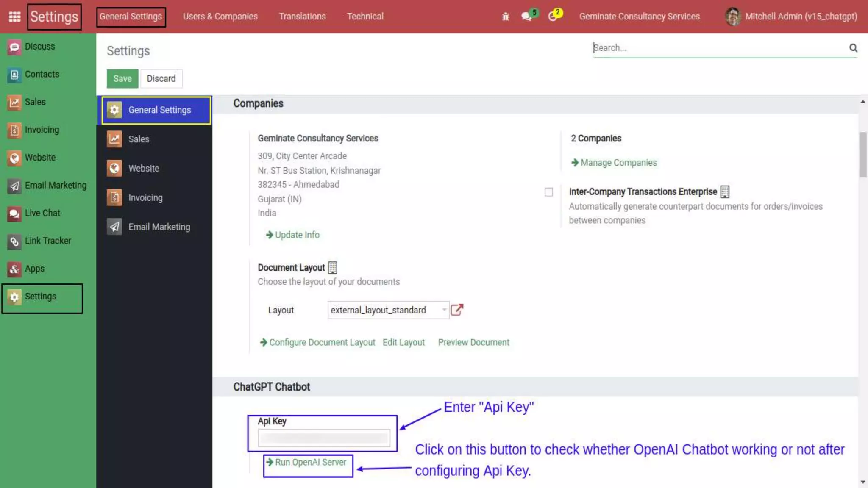Viewport: 868px width, 488px height.
Task: Click the Api Key input field
Action: (324, 438)
